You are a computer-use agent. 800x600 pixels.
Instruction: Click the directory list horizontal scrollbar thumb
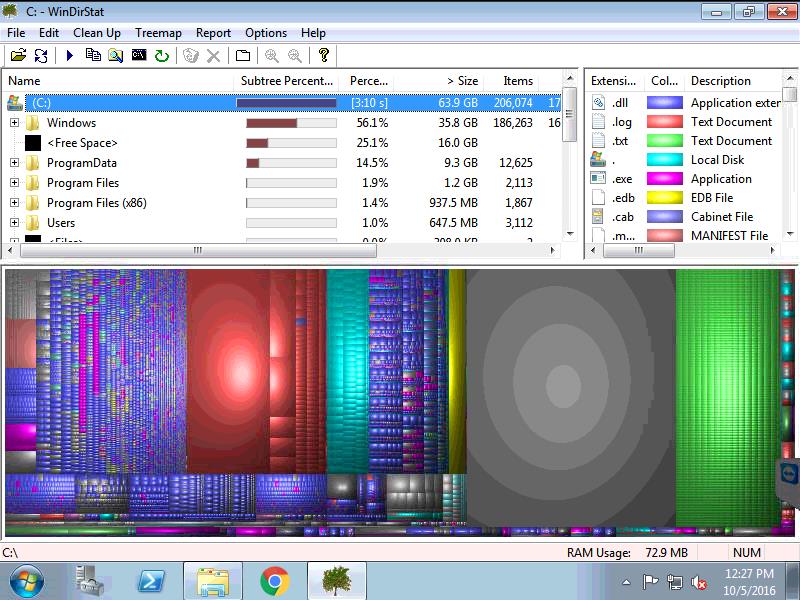tap(198, 250)
